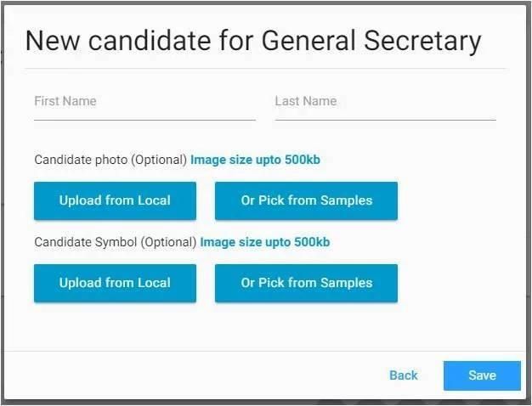
Task: Click photo's 'Image size upto 500kb' note
Action: (x=255, y=160)
